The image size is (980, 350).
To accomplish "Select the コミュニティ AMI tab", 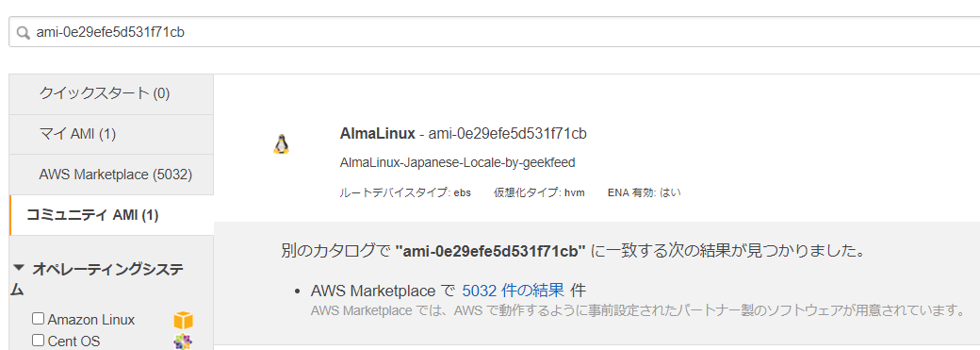I will coord(111,215).
